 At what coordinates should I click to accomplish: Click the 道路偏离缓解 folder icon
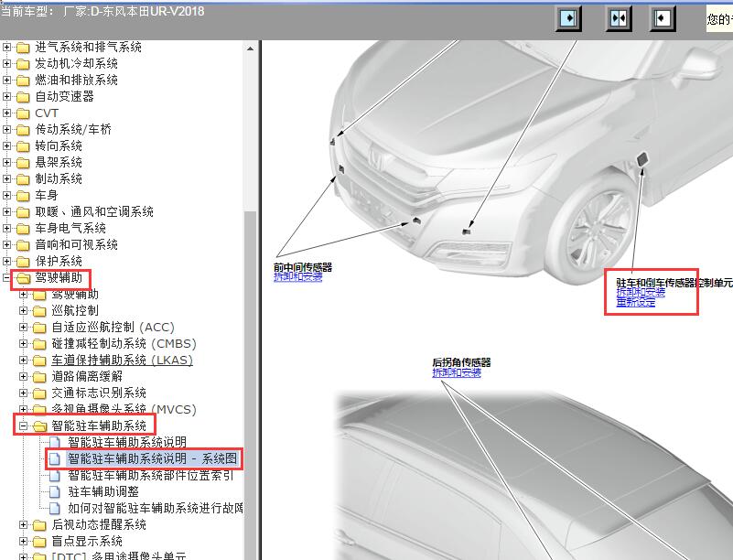click(39, 377)
